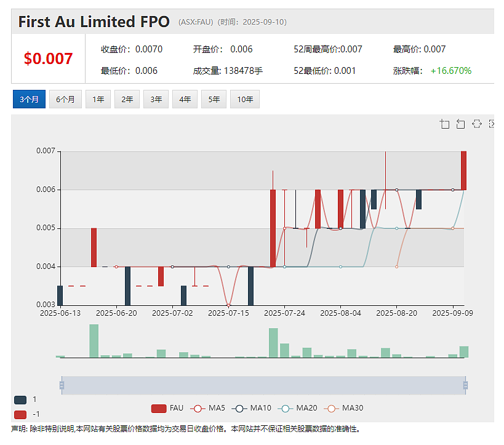Click the 2025-08-20 axis label
This screenshot has width=504, height=445.
click(x=397, y=313)
